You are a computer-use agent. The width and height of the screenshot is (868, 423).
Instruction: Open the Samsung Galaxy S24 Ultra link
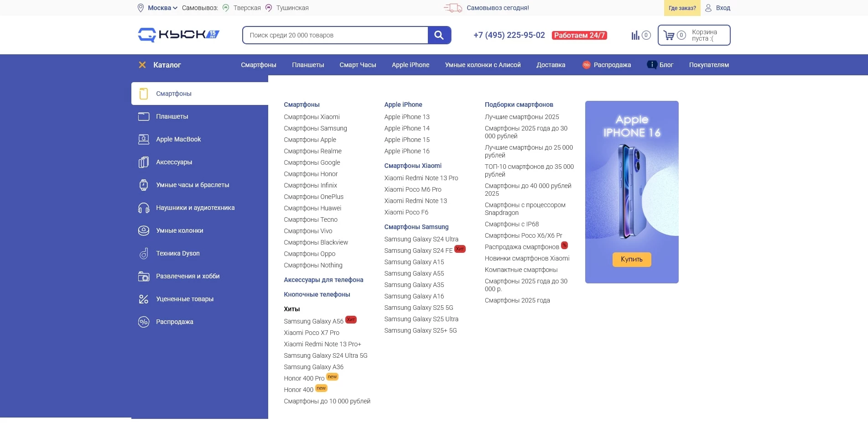click(x=421, y=239)
